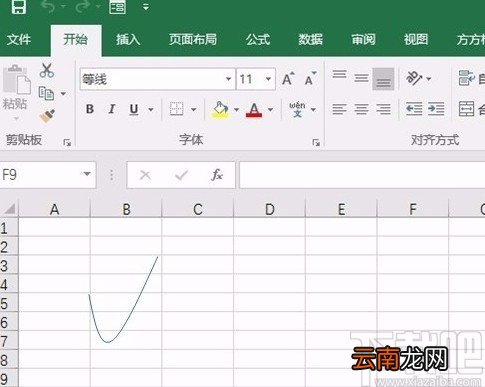This screenshot has width=485, height=387.
Task: Center text horizontally
Action: [361, 109]
